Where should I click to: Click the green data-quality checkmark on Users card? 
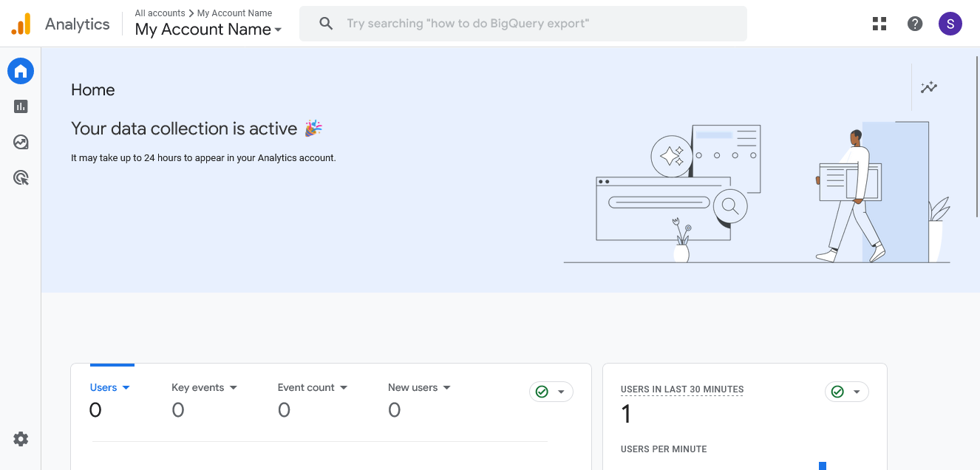(542, 391)
